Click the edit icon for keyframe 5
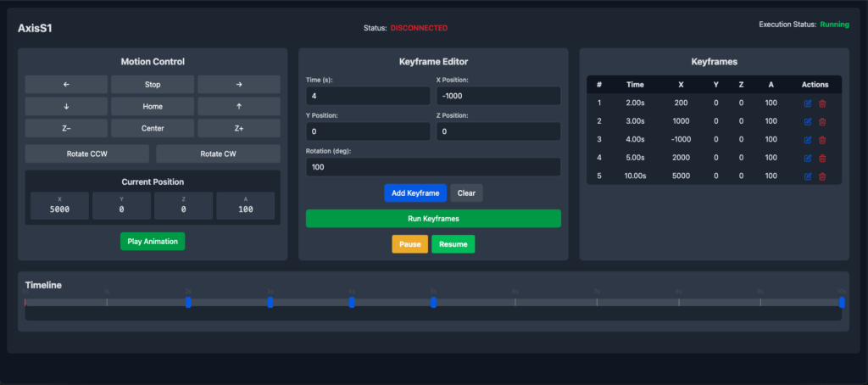The width and height of the screenshot is (868, 385). 807,176
